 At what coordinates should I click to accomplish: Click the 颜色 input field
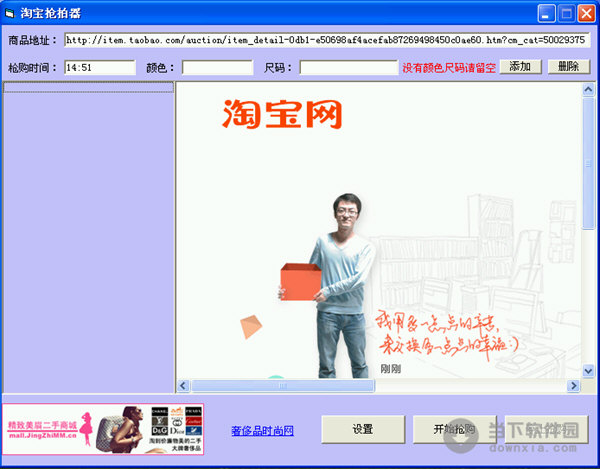tap(217, 67)
